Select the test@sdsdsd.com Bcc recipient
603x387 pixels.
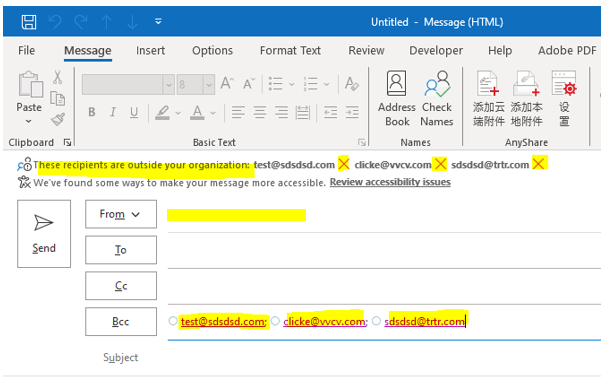223,321
